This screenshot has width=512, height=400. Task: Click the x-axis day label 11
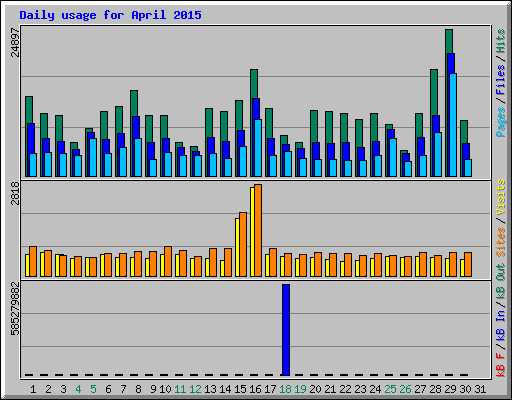tap(180, 389)
